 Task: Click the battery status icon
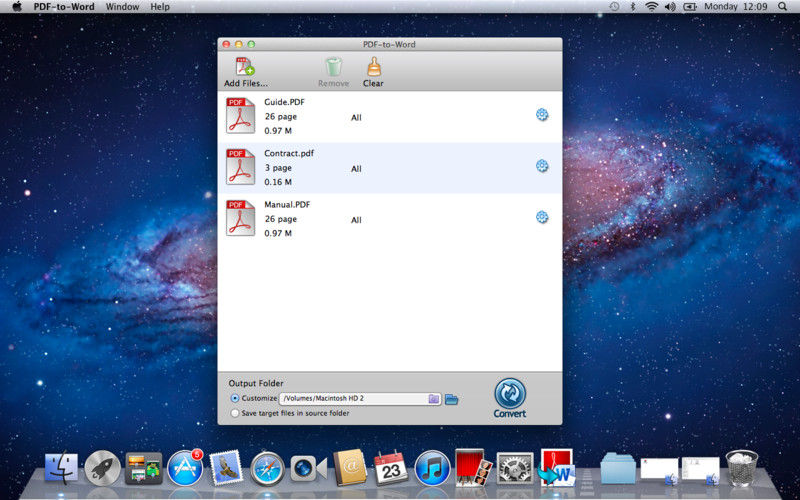690,7
